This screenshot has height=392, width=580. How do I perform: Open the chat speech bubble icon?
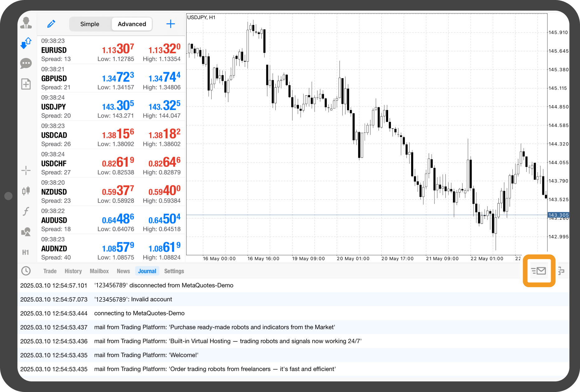coord(26,64)
